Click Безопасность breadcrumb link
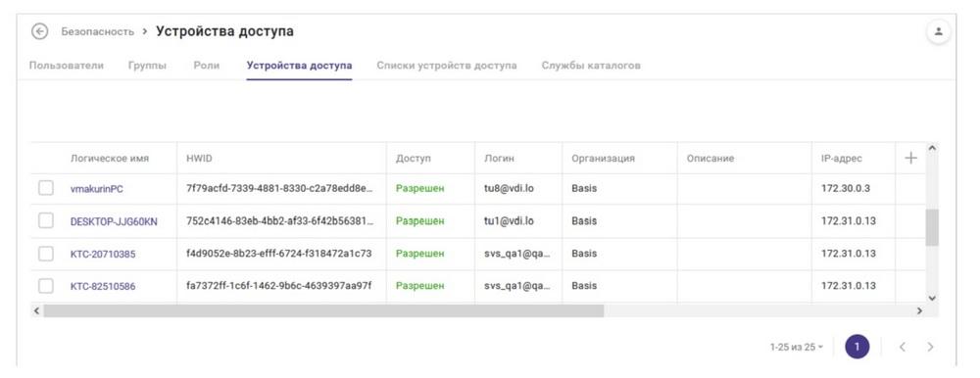980x378 pixels. (x=97, y=31)
